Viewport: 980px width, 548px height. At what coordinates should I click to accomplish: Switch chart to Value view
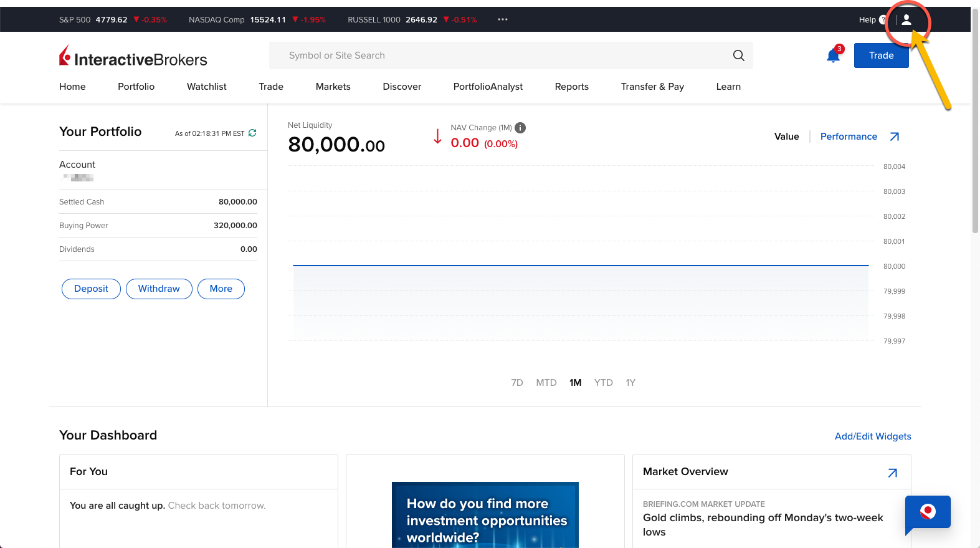(786, 137)
